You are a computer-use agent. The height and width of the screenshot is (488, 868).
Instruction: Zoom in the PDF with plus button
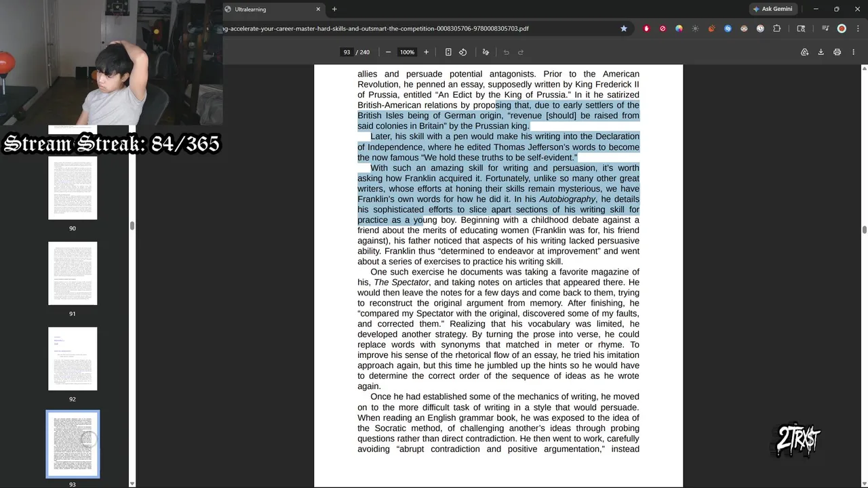426,52
